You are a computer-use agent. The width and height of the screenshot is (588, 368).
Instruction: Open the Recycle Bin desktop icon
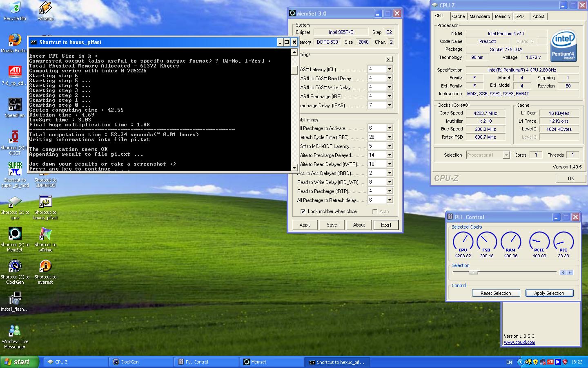[x=15, y=11]
